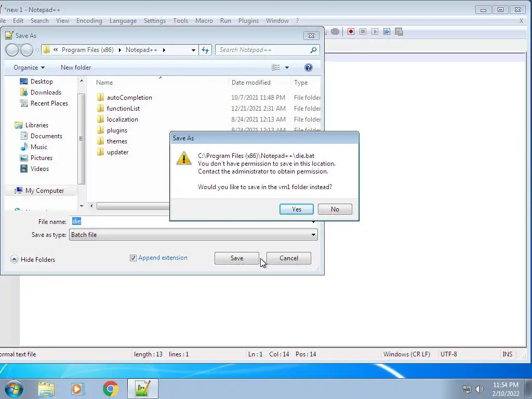Click the volume tray icon
The width and height of the screenshot is (532, 399).
pos(480,389)
